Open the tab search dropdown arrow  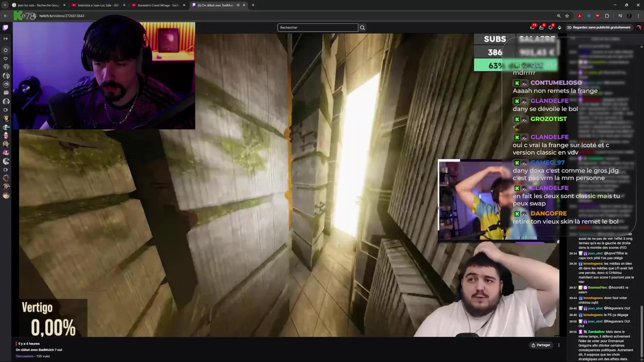click(5, 5)
